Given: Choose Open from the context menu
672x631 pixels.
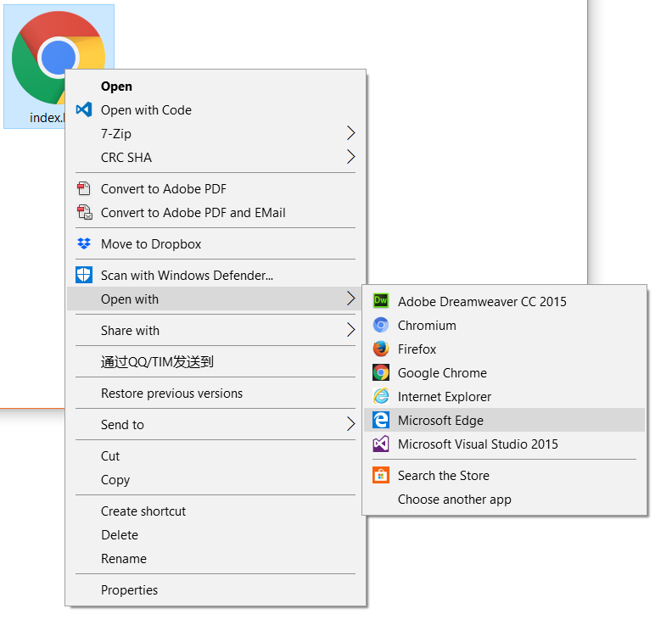Looking at the screenshot, I should 216,87.
